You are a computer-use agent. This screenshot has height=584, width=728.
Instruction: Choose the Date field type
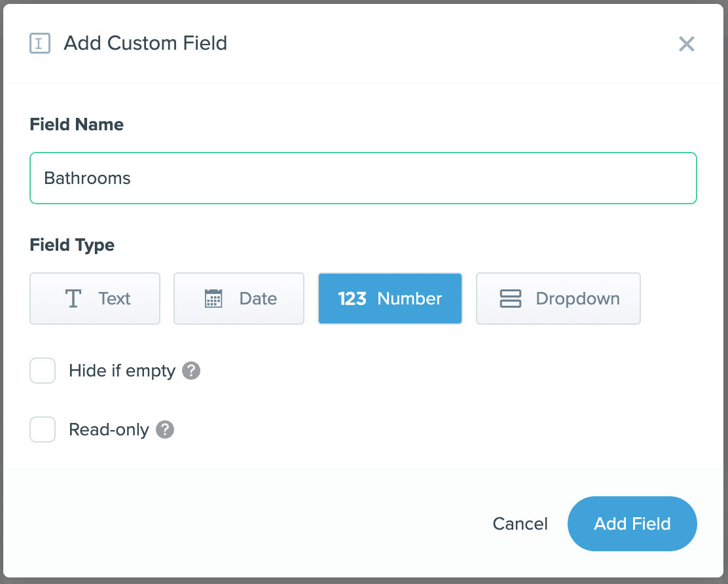239,299
